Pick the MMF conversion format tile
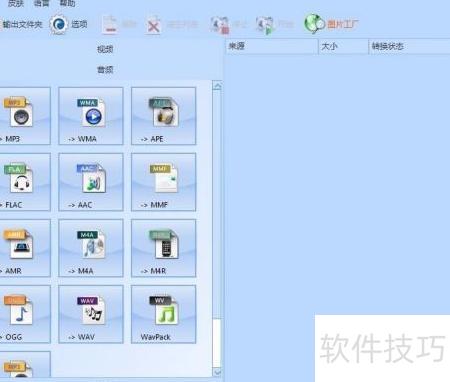 163,182
